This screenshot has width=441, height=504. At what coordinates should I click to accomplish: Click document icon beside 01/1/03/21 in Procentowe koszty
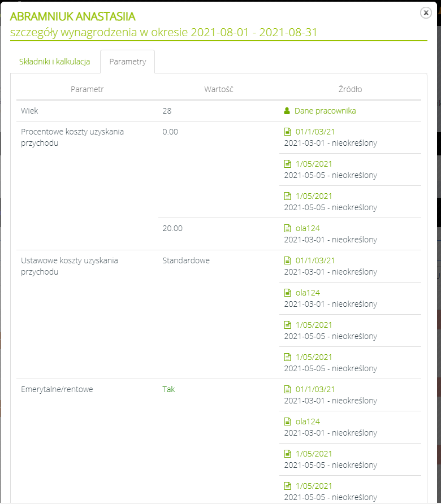click(287, 132)
